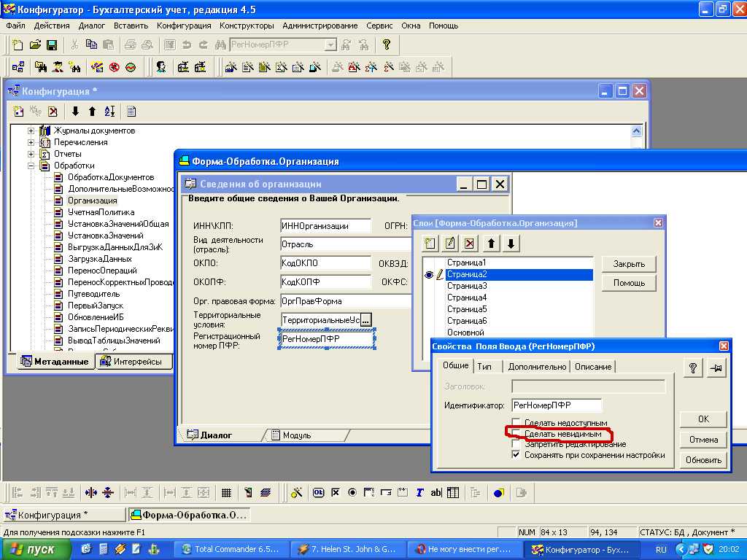Viewport: 747px width, 560px height.
Task: Expand the "Журналы документов" tree node
Action: pyautogui.click(x=31, y=131)
